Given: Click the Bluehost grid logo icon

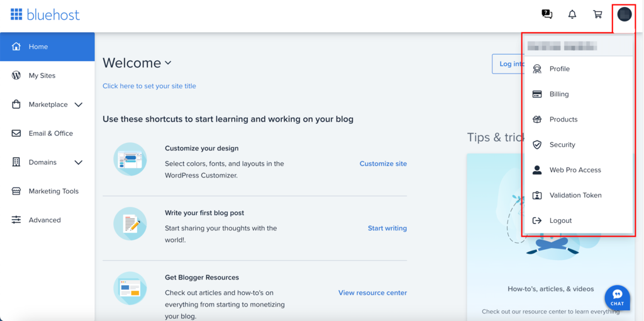Looking at the screenshot, I should (16, 14).
